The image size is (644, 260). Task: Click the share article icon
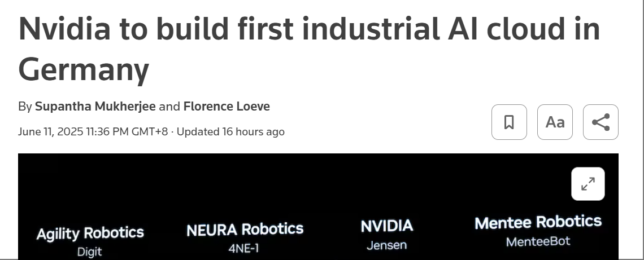601,122
